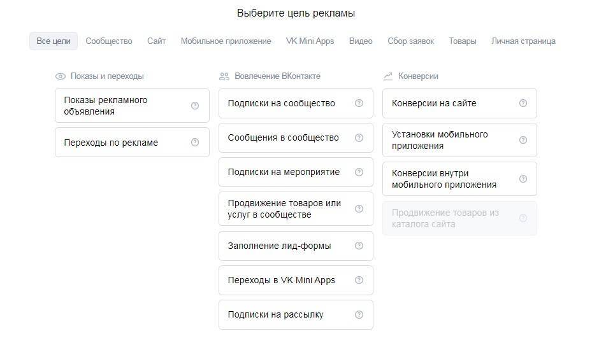Switch to the Сбор заявок tab
This screenshot has width=599, height=364.
[410, 41]
